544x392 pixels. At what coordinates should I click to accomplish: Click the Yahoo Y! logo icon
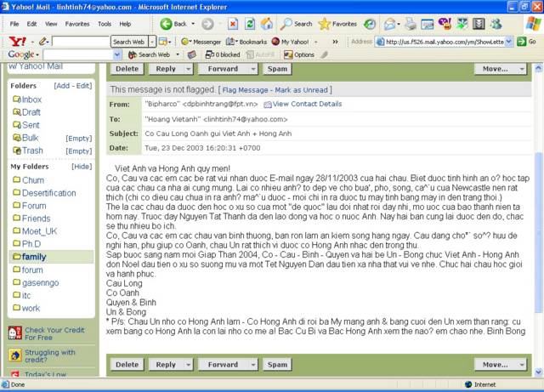click(17, 42)
